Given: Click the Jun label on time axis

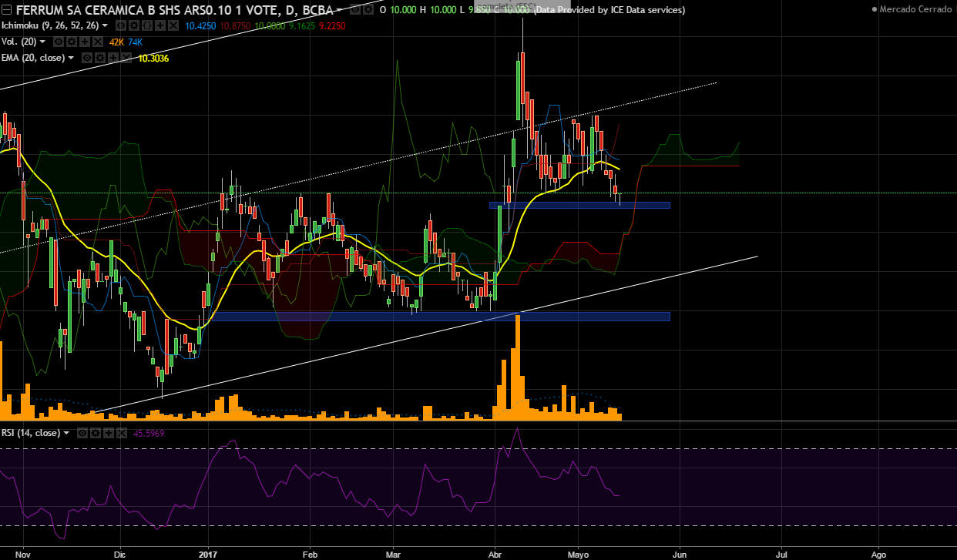Looking at the screenshot, I should [x=679, y=553].
